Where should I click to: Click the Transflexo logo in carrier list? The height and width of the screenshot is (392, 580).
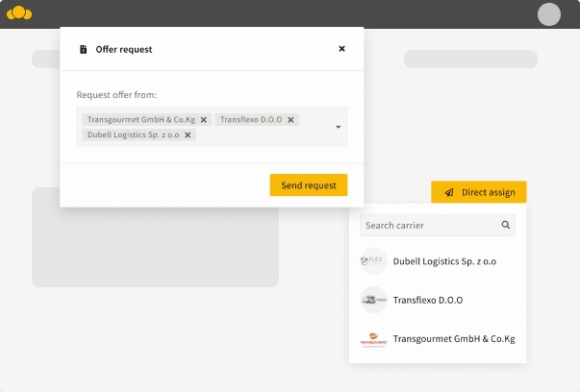click(x=373, y=300)
